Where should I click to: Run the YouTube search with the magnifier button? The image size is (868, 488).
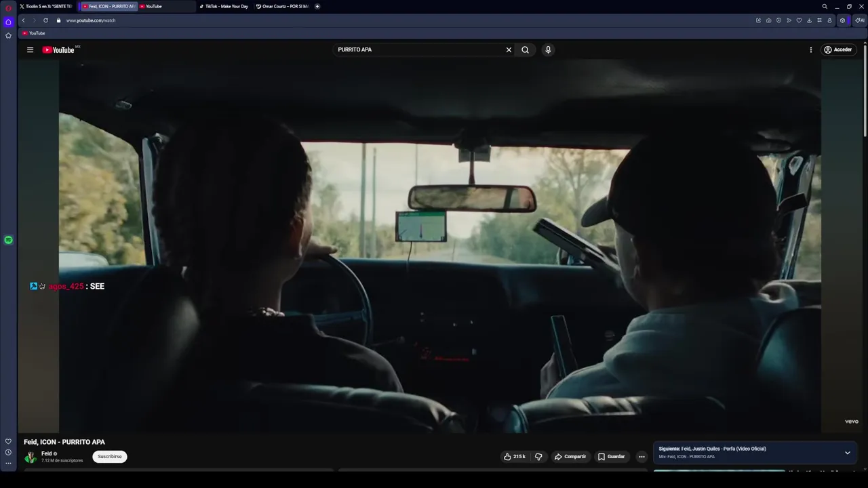(525, 49)
